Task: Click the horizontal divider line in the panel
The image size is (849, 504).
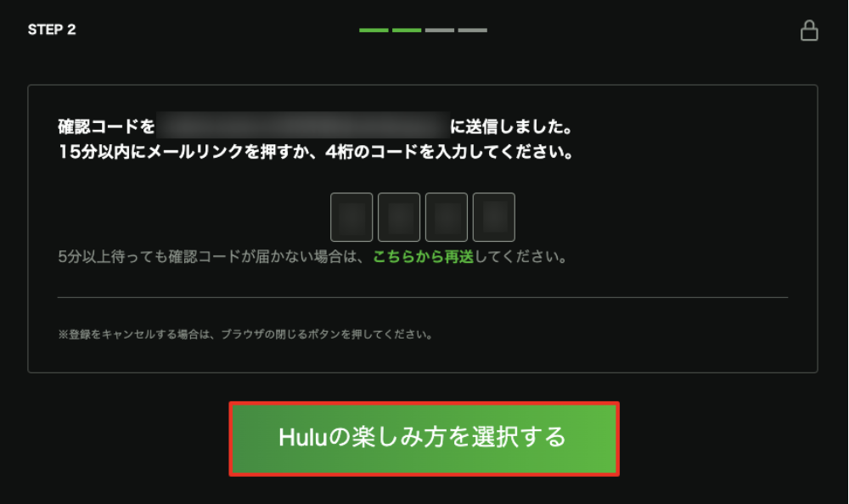Action: pos(423,297)
